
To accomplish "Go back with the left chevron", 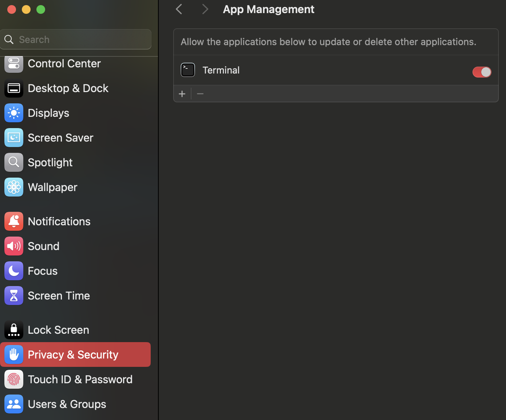I will tap(179, 9).
